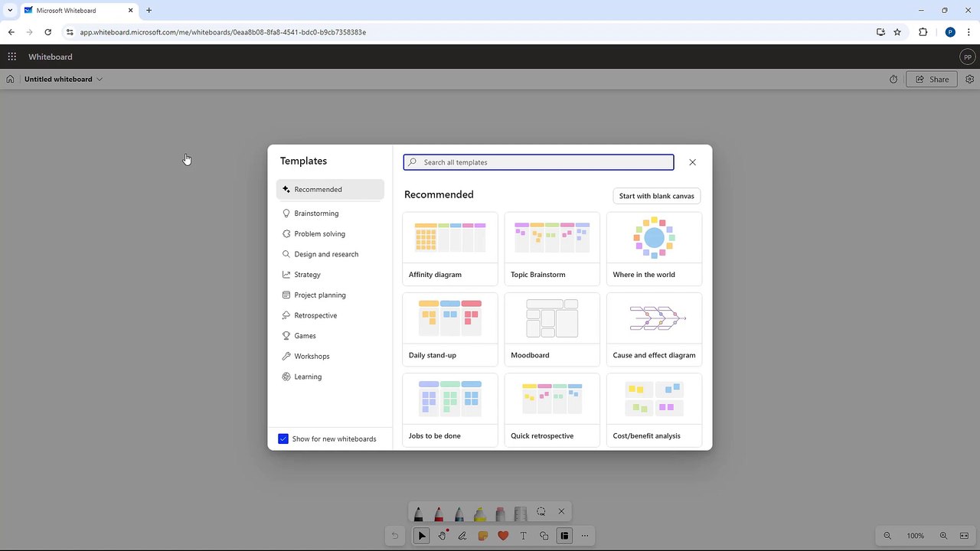This screenshot has height=551, width=980.
Task: Select the ruler tool
Action: pos(521,513)
